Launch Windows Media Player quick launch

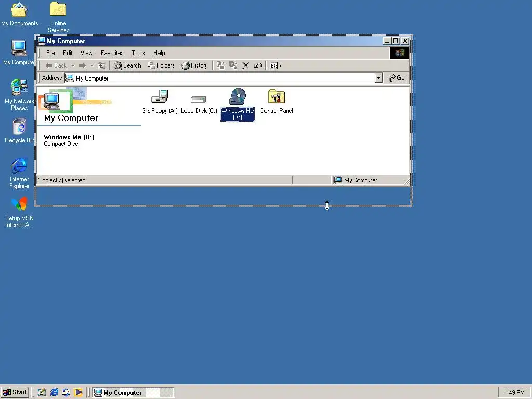78,392
